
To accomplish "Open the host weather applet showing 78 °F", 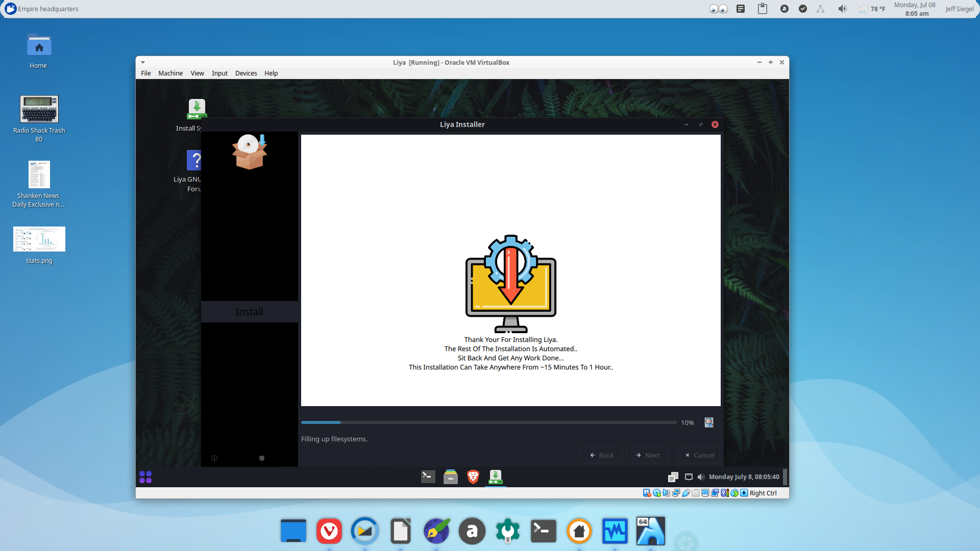I will (x=872, y=9).
